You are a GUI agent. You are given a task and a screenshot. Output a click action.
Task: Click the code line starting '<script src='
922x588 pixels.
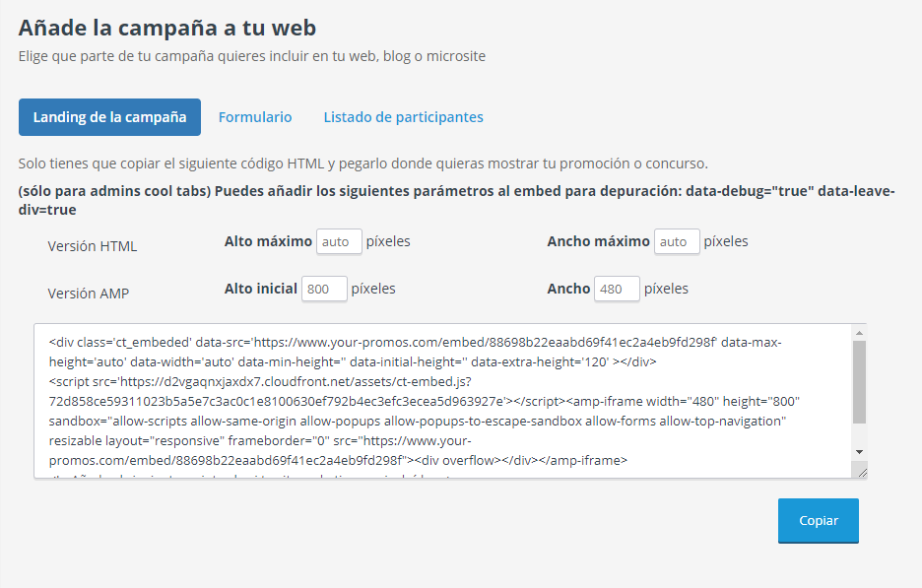coord(260,381)
